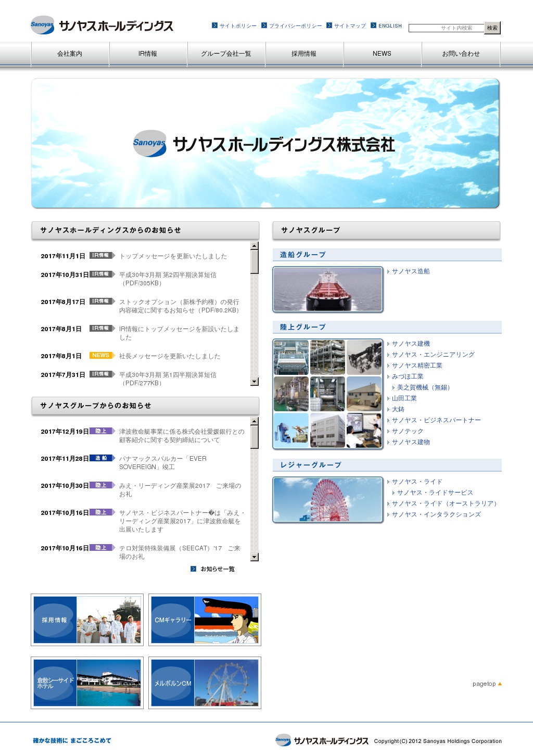Open サノヤス・ビジネスパートナー group link

[x=436, y=420]
